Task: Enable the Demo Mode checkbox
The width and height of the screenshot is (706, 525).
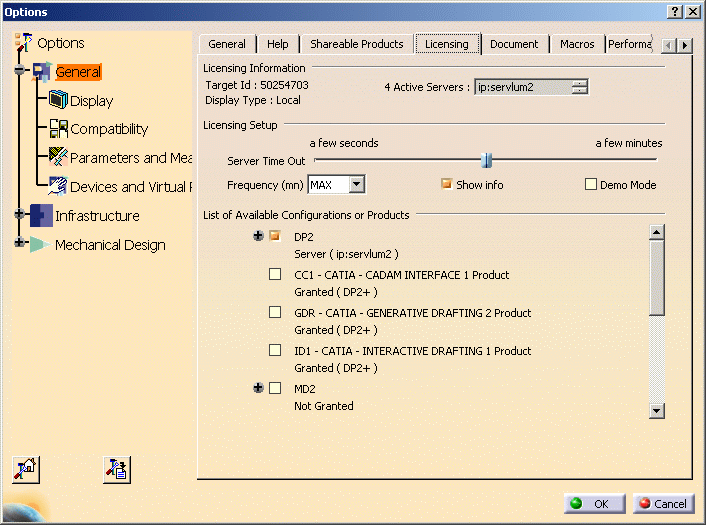Action: pos(591,184)
